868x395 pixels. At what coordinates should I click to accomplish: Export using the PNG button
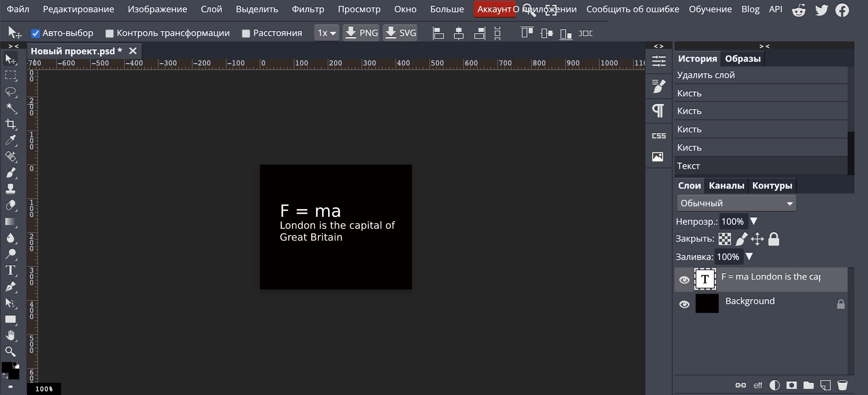361,33
